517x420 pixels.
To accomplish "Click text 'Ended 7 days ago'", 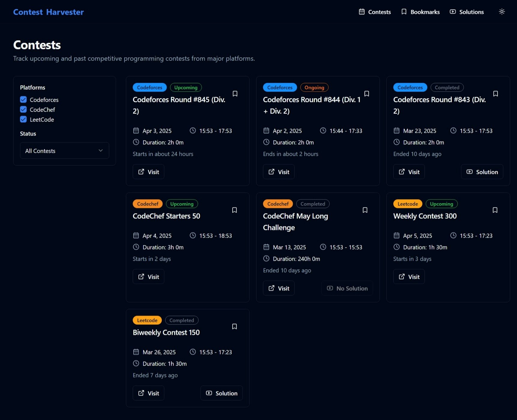I will 155,375.
